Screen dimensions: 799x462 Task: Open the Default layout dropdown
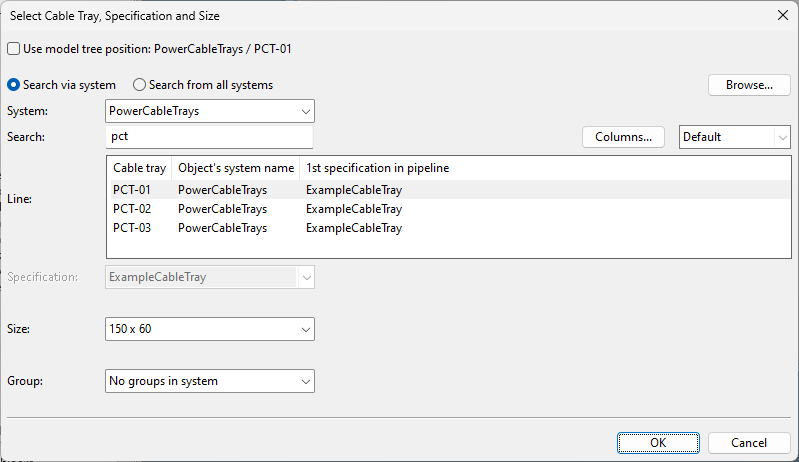coord(734,137)
